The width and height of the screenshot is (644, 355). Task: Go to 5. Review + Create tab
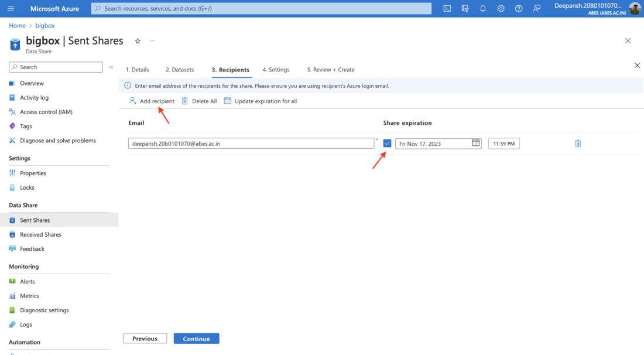[331, 70]
